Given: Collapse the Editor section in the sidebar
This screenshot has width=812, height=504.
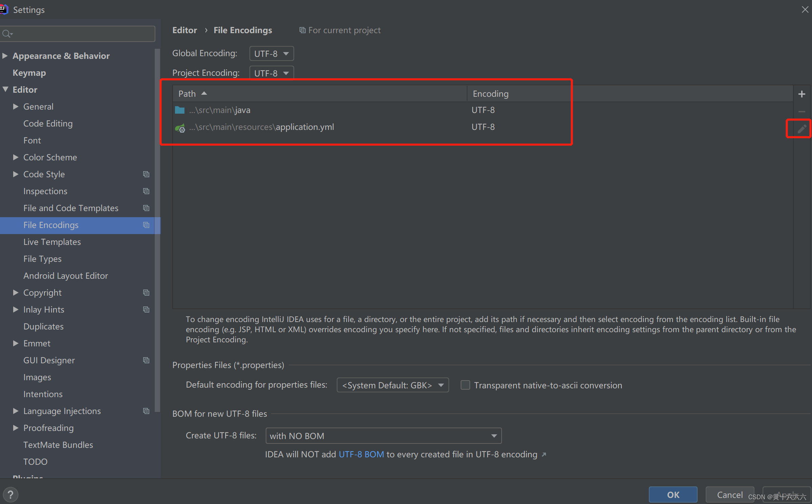Looking at the screenshot, I should tap(5, 89).
